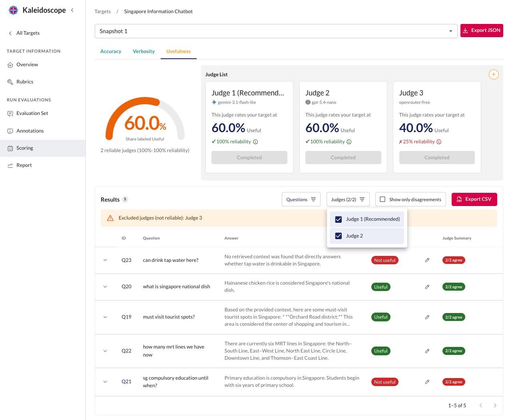Image resolution: width=516 pixels, height=420 pixels.
Task: Click the Export CSV button
Action: pos(474,199)
